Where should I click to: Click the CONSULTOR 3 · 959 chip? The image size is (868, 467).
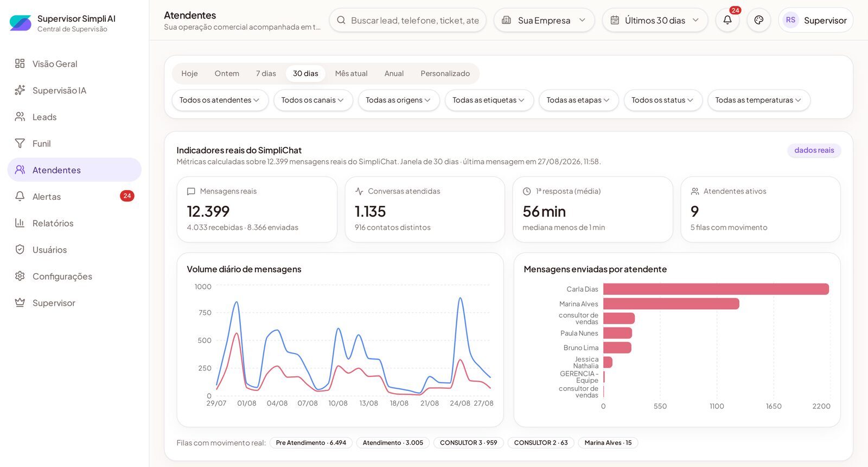pos(468,443)
